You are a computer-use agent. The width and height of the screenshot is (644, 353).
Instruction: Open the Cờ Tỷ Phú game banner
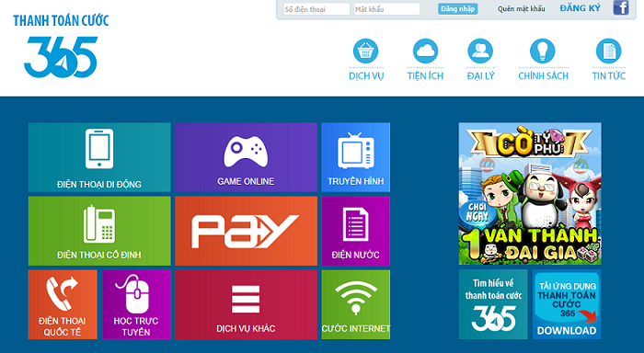click(530, 194)
